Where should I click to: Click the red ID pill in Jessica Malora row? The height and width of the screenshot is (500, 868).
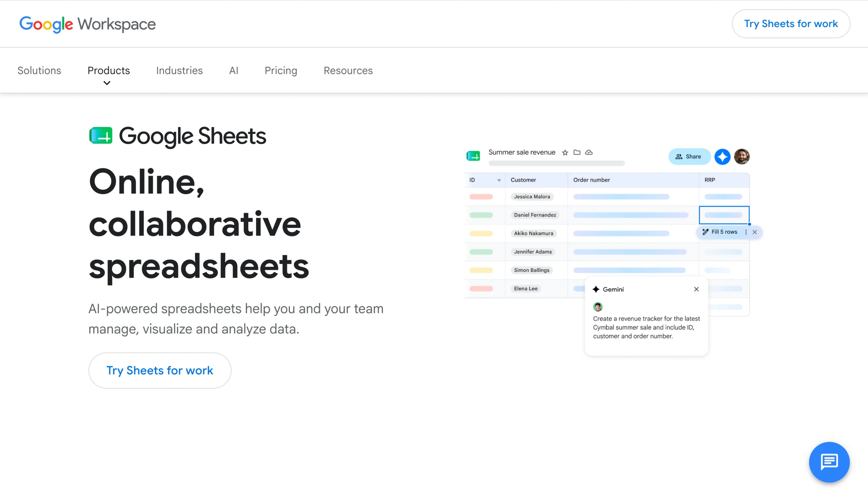point(481,197)
